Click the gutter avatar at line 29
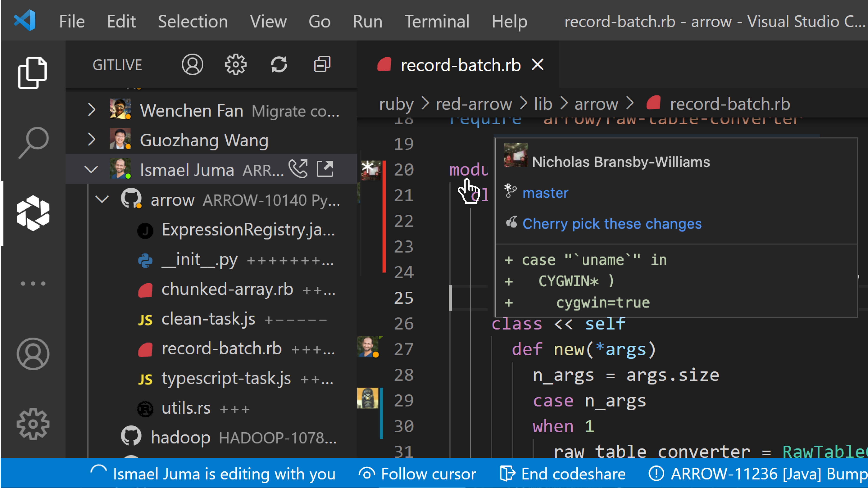The width and height of the screenshot is (868, 488). [x=368, y=398]
